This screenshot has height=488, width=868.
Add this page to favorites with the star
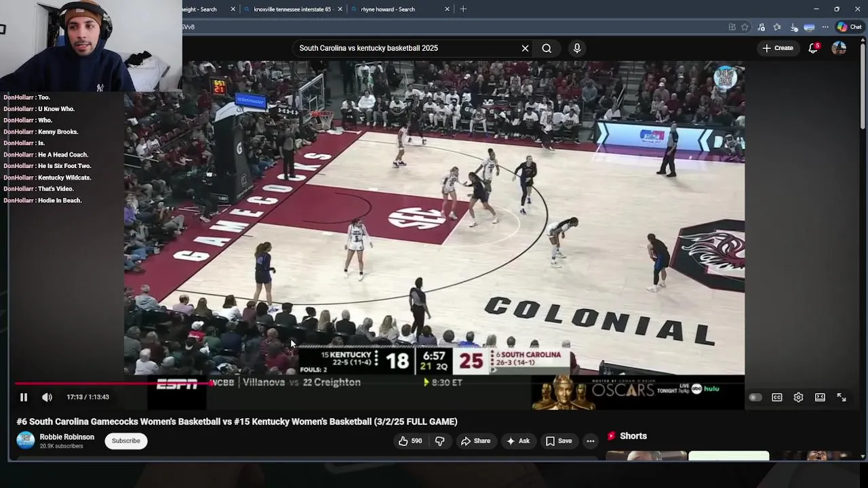745,27
